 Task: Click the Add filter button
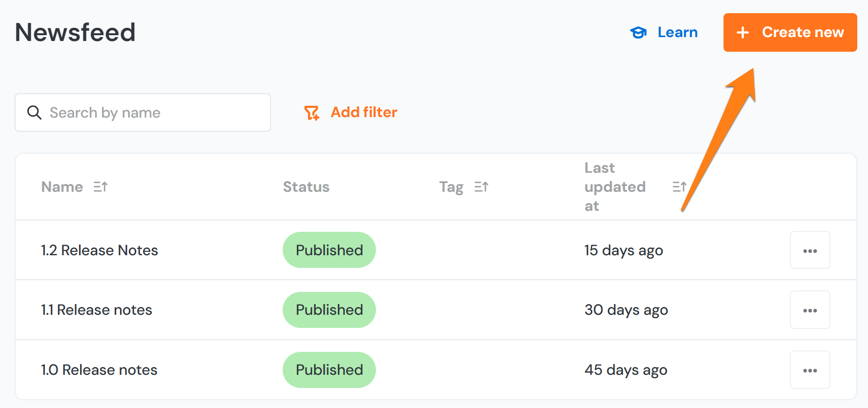tap(364, 112)
